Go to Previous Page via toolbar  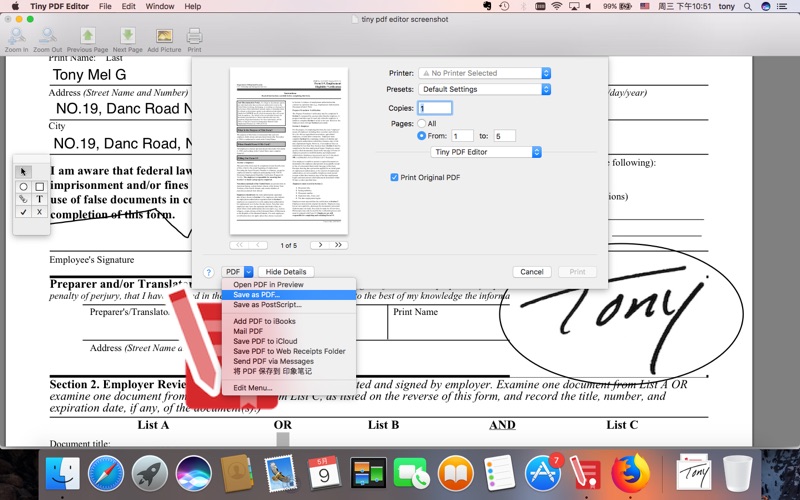pos(87,40)
